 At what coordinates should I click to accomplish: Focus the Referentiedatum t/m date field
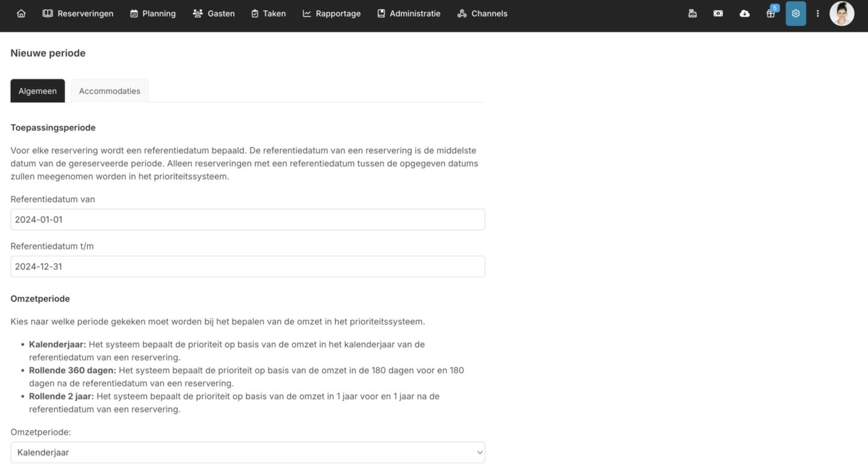(248, 267)
